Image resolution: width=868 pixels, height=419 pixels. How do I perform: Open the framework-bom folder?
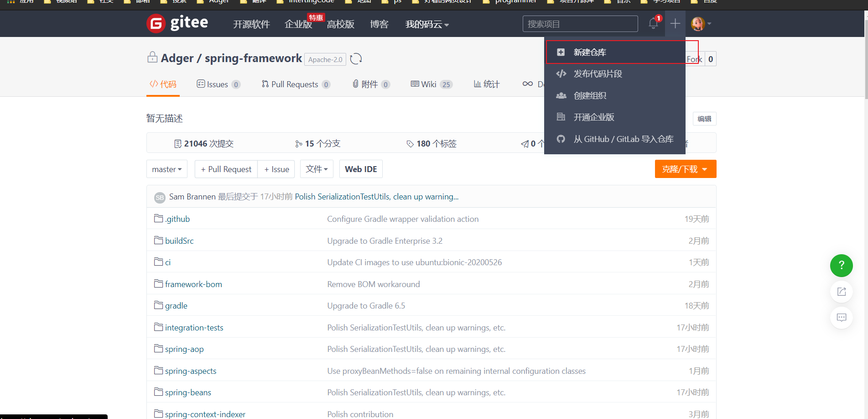click(x=193, y=284)
